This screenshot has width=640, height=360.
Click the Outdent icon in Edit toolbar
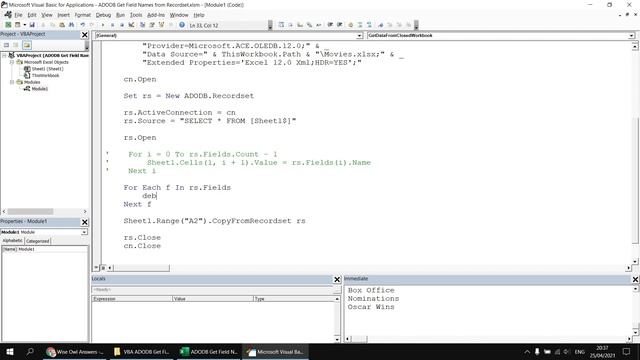(340, 25)
